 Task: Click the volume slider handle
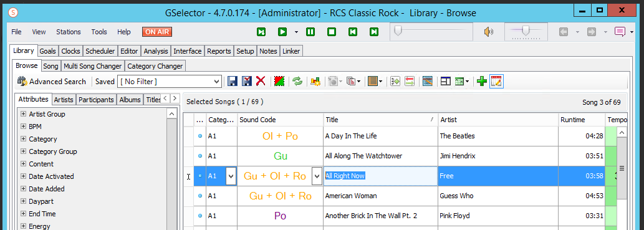point(526,31)
